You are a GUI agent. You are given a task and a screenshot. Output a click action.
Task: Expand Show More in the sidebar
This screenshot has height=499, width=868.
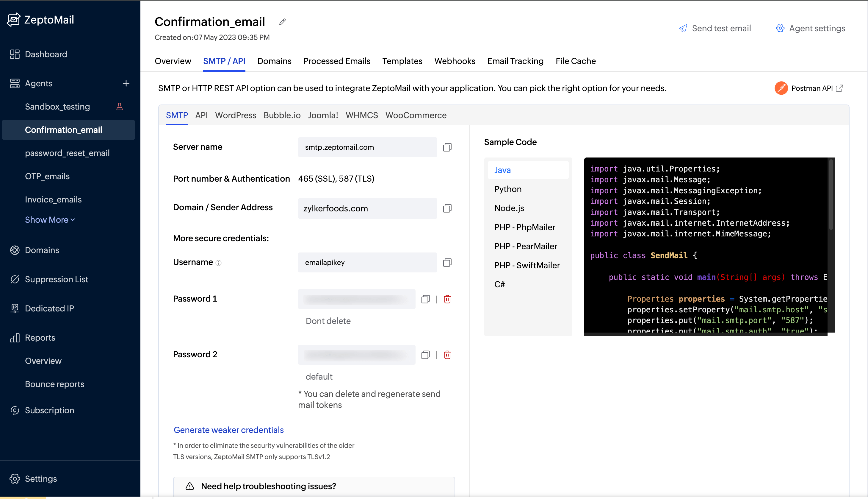point(50,220)
